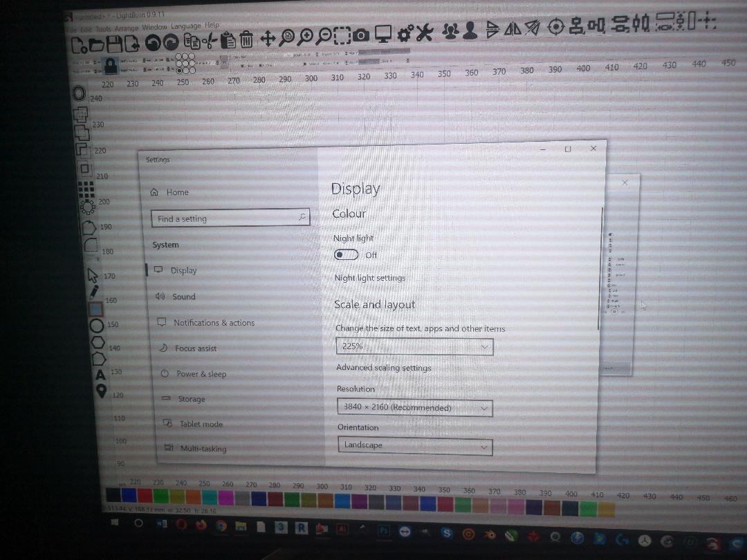Open the Orientation Landscape dropdown
The height and width of the screenshot is (560, 747).
point(416,446)
